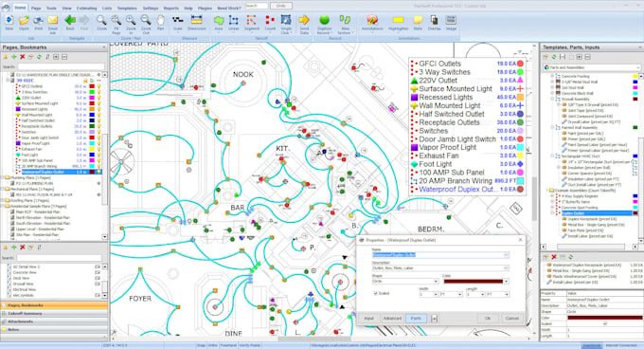Image resolution: width=644 pixels, height=349 pixels.
Task: Open the Takeoff Summary panel bar
Action: tap(54, 313)
